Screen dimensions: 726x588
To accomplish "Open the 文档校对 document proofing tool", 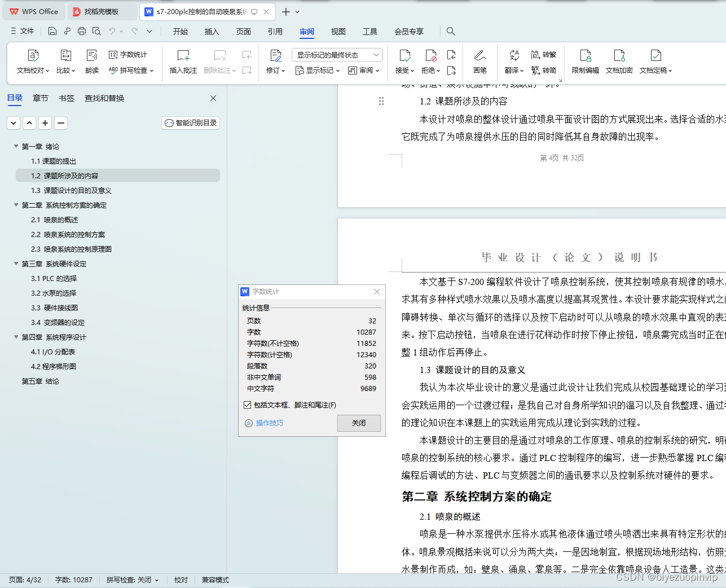I will [33, 62].
